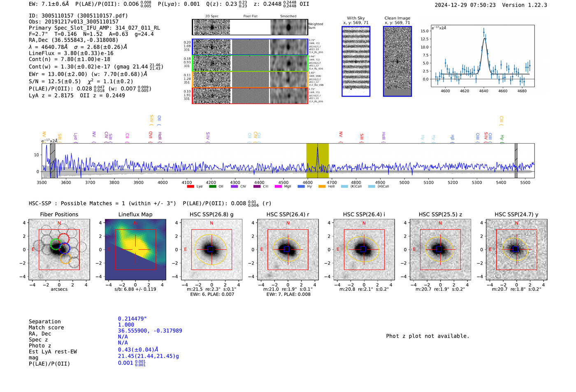This screenshot has height=392, width=576.
Task: Click the EWr: 7, PLAE: 0.008 caption
Action: 288,294
